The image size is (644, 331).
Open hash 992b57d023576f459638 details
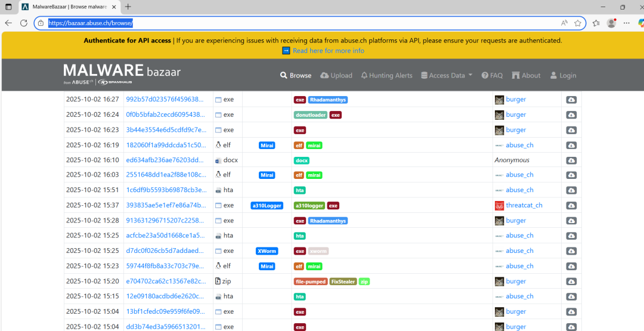(165, 100)
